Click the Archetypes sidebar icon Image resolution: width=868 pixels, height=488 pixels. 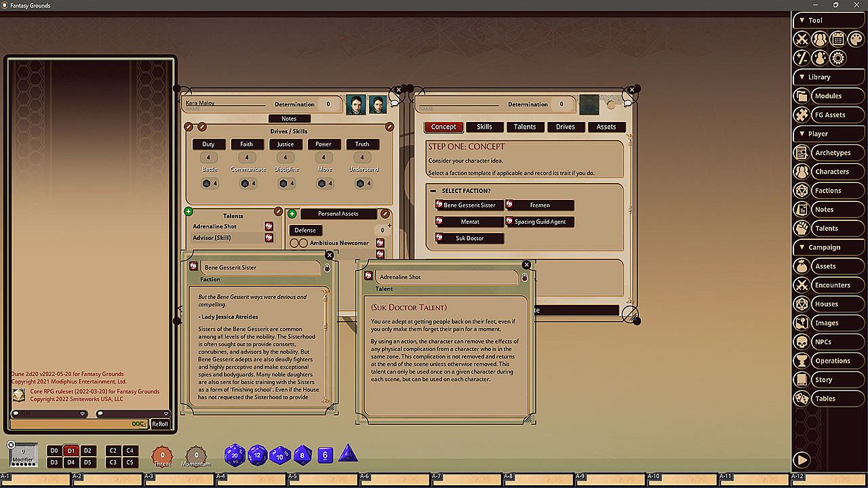[x=802, y=153]
